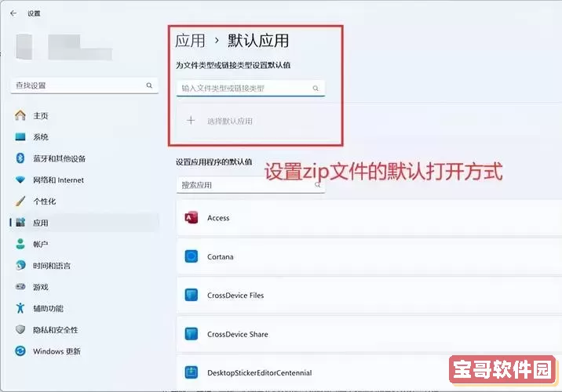Open DesktopStickerEditorCentennial defaults row
562x392 pixels.
[369, 372]
